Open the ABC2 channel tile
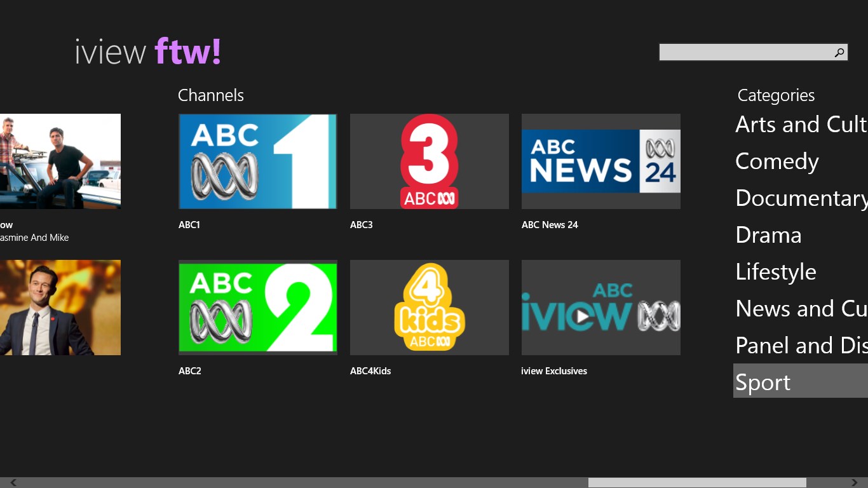The height and width of the screenshot is (488, 868). point(257,308)
